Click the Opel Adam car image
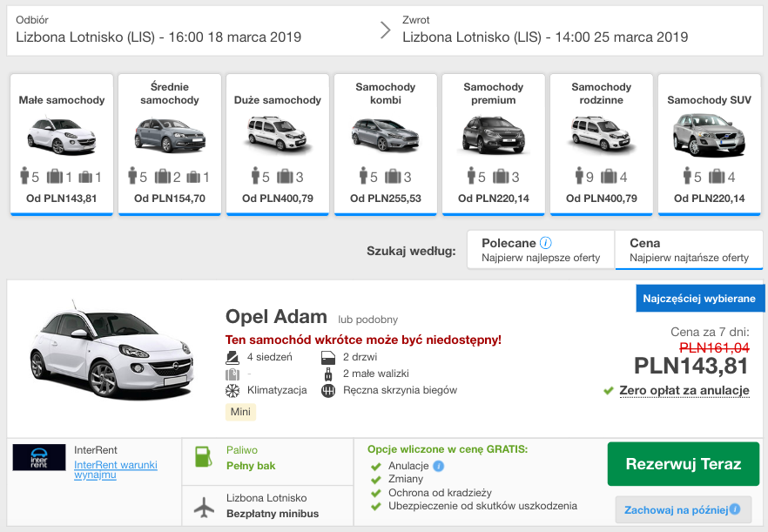768x532 pixels. [x=111, y=349]
